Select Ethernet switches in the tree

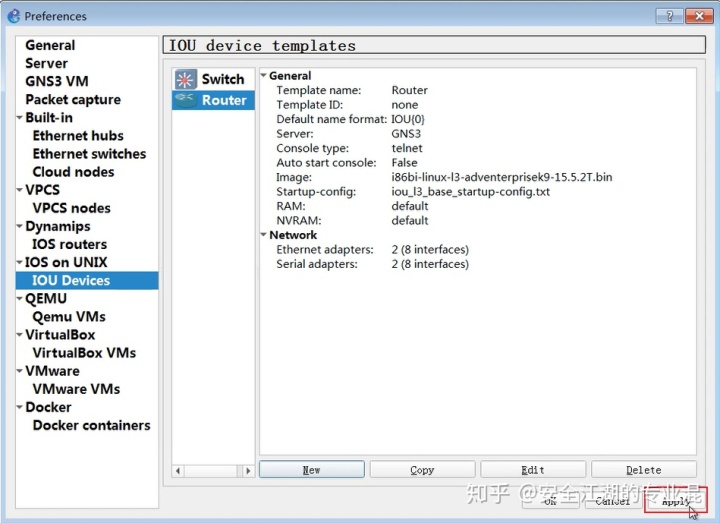click(x=90, y=153)
